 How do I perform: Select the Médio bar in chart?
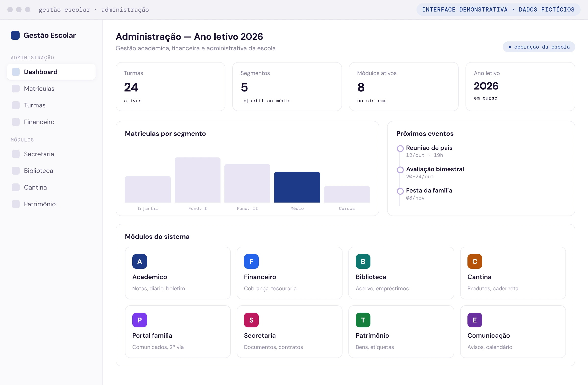pos(297,187)
